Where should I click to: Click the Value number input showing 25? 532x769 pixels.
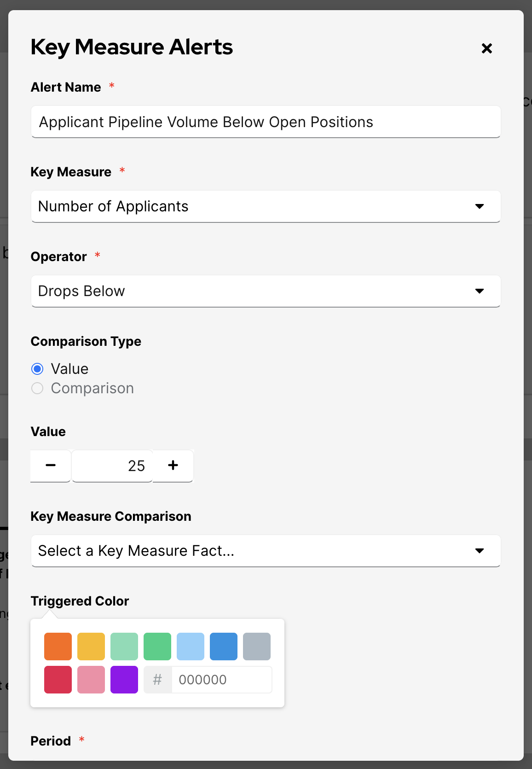pyautogui.click(x=112, y=466)
